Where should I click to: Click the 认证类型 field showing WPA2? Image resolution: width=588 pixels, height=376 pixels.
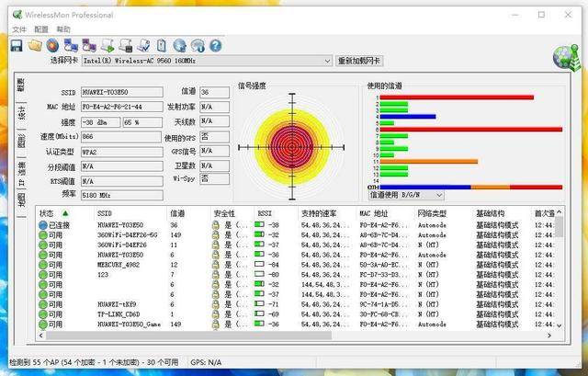[x=122, y=152]
